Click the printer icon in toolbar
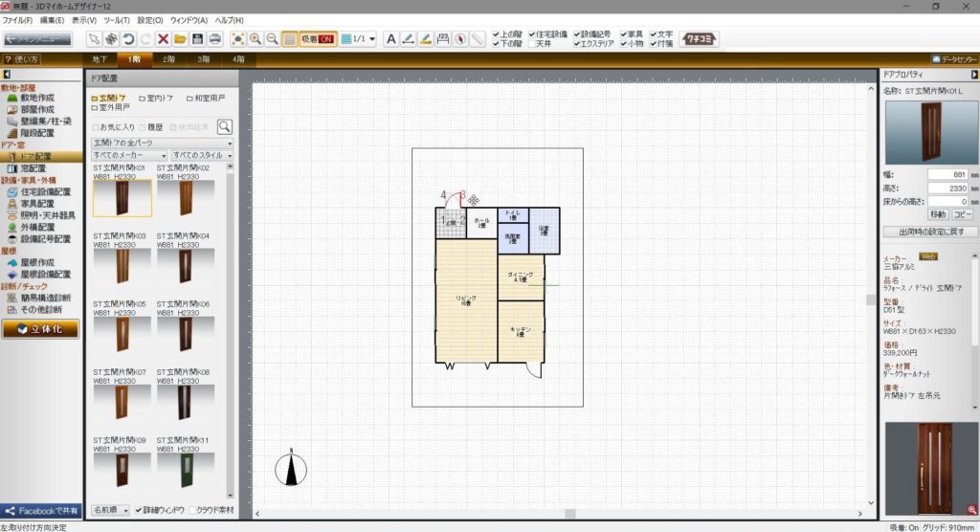980x532 pixels. click(x=215, y=39)
